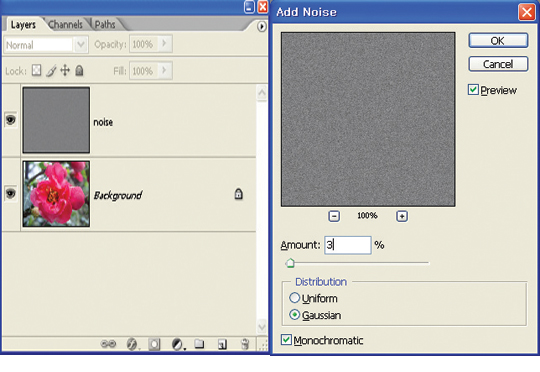Click the new layer icon

click(222, 344)
